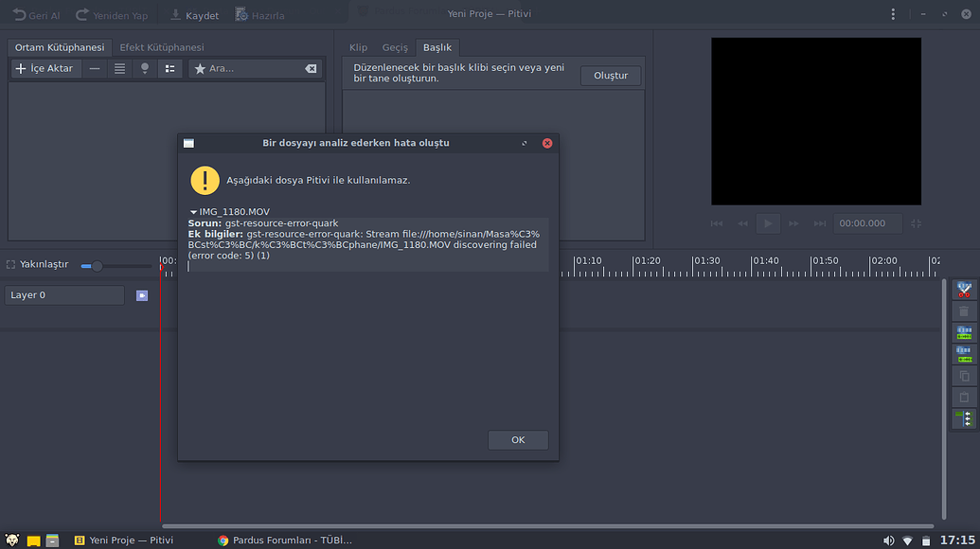The height and width of the screenshot is (549, 980).
Task: Click the Group clips icon
Action: tap(964, 332)
